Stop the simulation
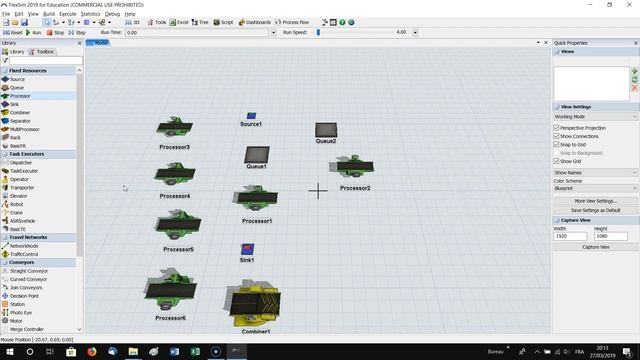This screenshot has width=640, height=360. (x=55, y=33)
